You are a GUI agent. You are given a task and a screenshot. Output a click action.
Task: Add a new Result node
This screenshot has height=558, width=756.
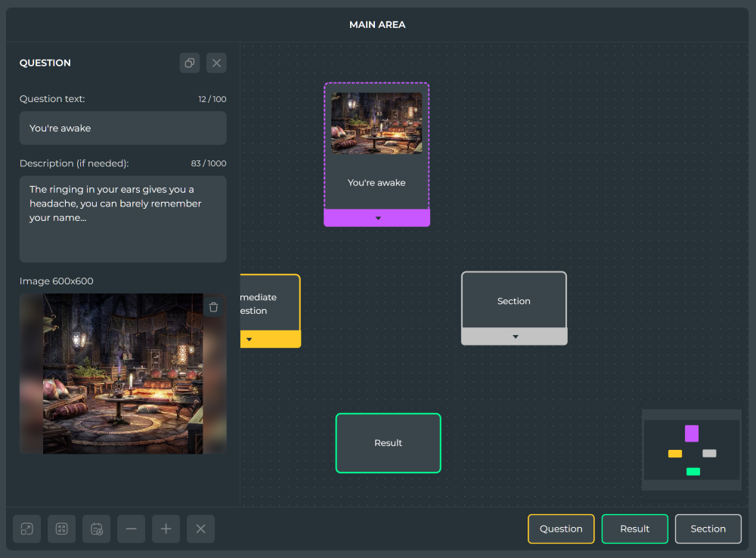[635, 529]
